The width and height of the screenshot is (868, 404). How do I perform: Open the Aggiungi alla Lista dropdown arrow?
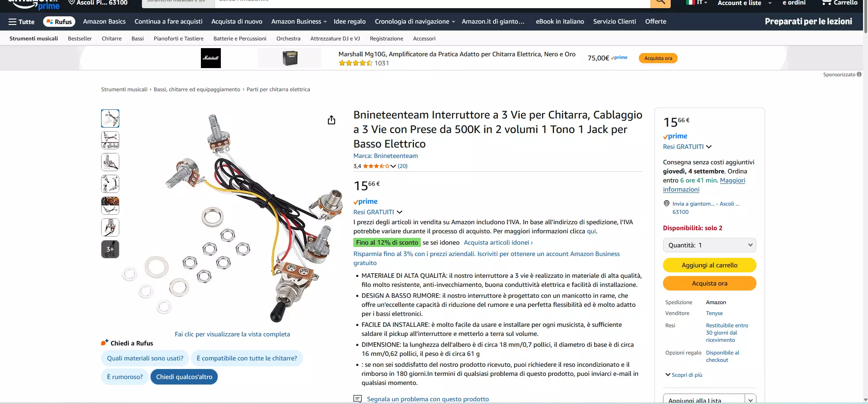(x=751, y=400)
